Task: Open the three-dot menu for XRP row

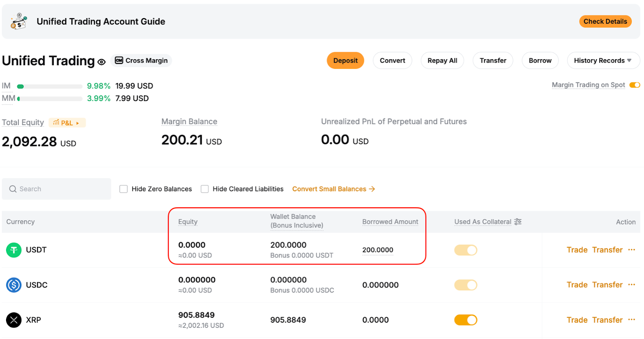Action: click(x=632, y=320)
